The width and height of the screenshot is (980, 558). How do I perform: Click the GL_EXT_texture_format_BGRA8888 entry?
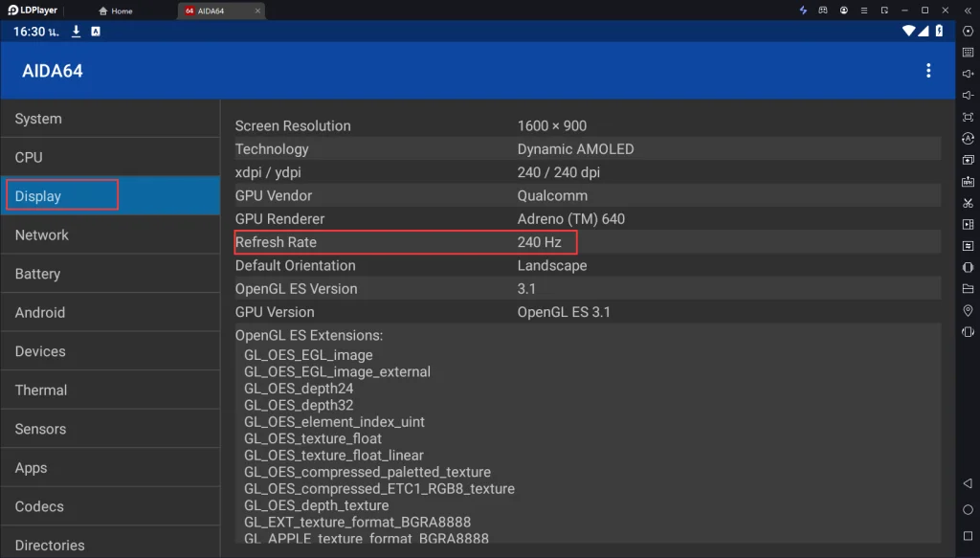click(357, 522)
